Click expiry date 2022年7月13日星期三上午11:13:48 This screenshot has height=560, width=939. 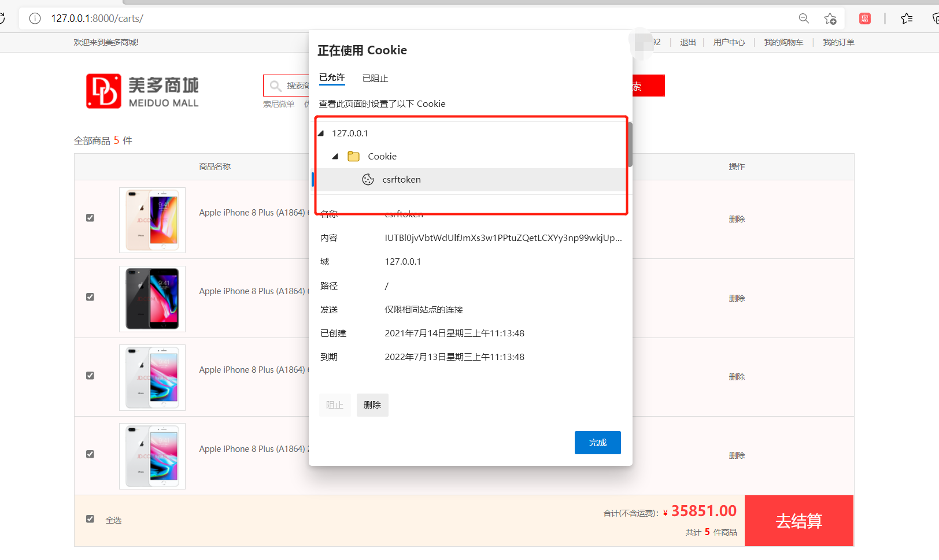pos(454,357)
